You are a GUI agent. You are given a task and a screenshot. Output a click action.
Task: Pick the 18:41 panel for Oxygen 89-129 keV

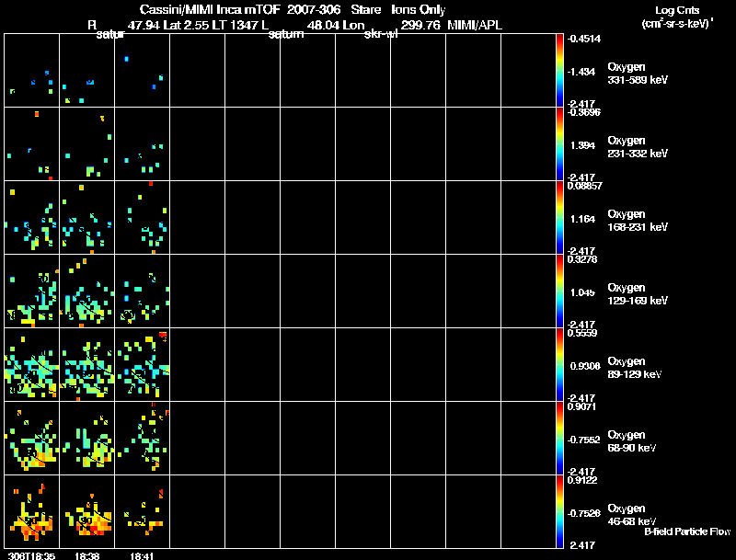143,365
